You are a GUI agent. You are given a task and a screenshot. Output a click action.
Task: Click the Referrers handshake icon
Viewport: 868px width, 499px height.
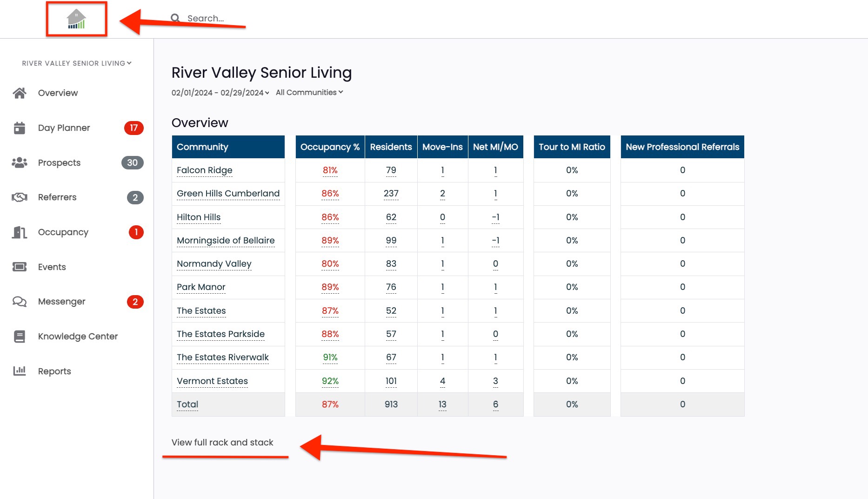click(x=20, y=197)
